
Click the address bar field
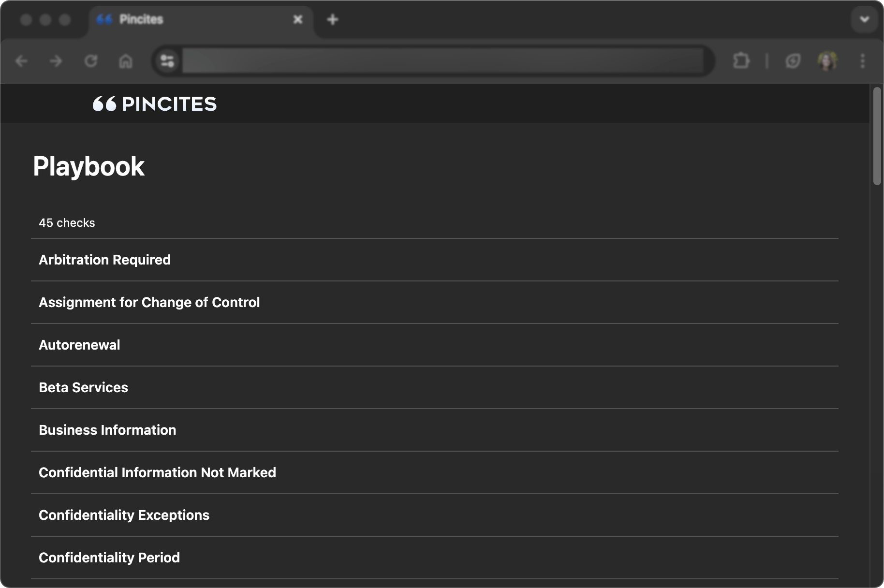[442, 61]
